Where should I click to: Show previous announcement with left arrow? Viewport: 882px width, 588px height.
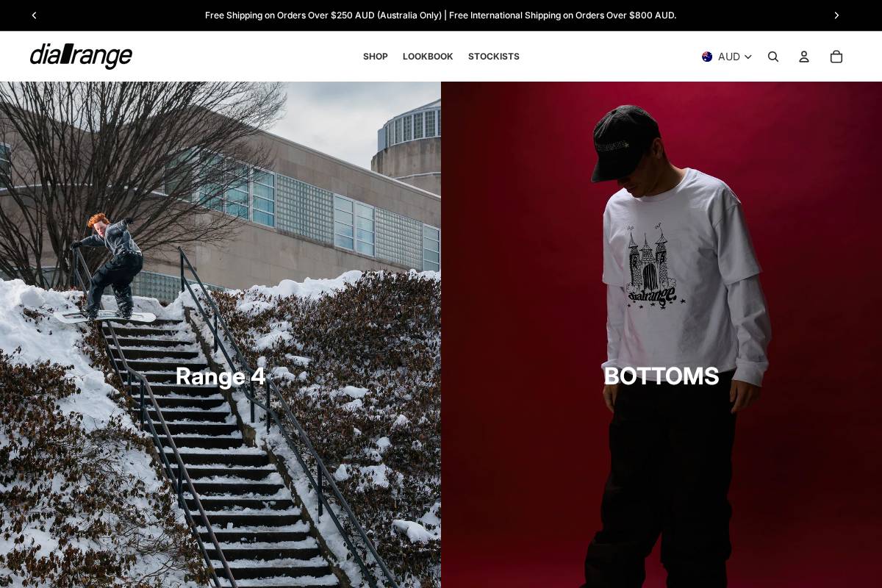tap(34, 15)
